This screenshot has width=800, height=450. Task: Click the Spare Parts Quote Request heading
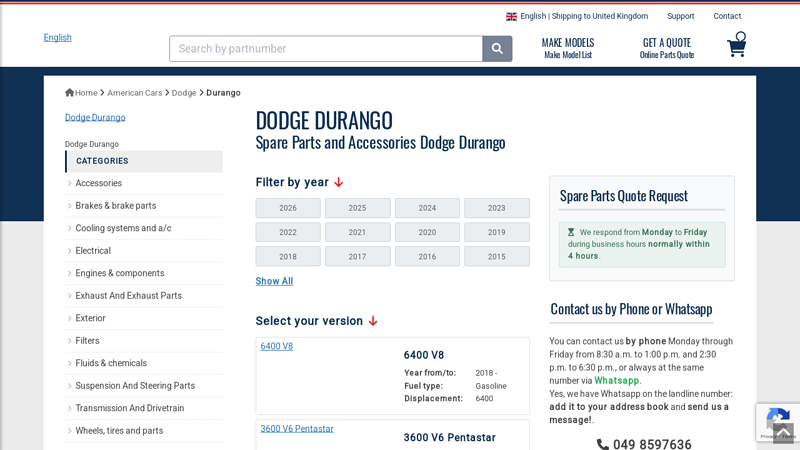tap(623, 196)
